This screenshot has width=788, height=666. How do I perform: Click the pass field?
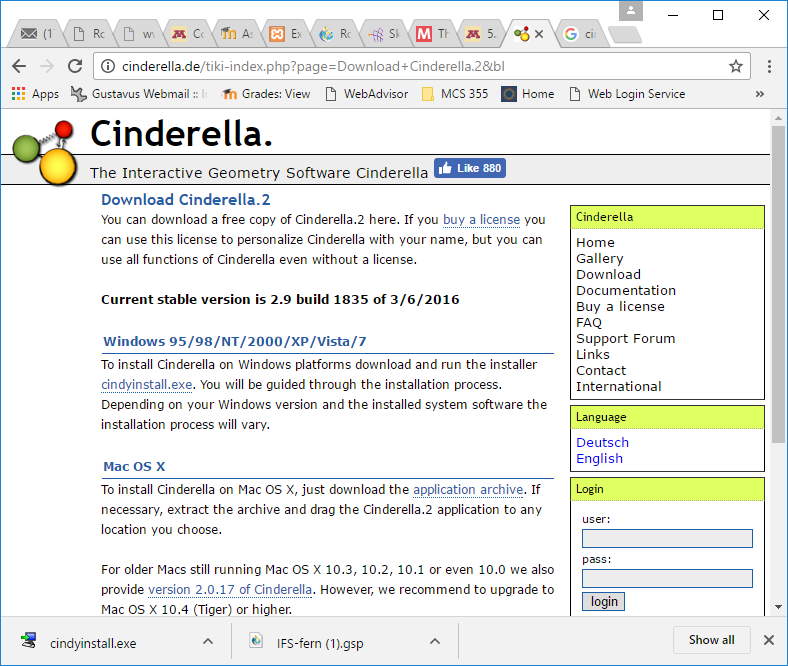(667, 579)
